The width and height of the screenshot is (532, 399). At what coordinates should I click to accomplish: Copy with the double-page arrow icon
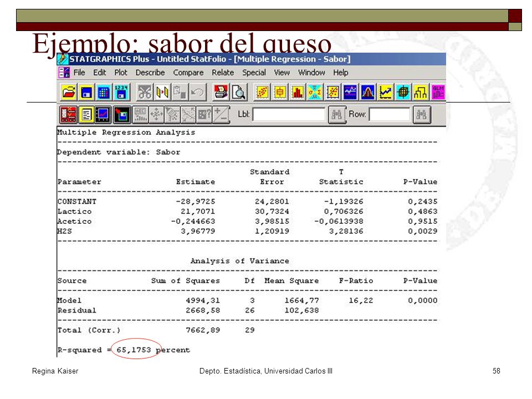[162, 92]
